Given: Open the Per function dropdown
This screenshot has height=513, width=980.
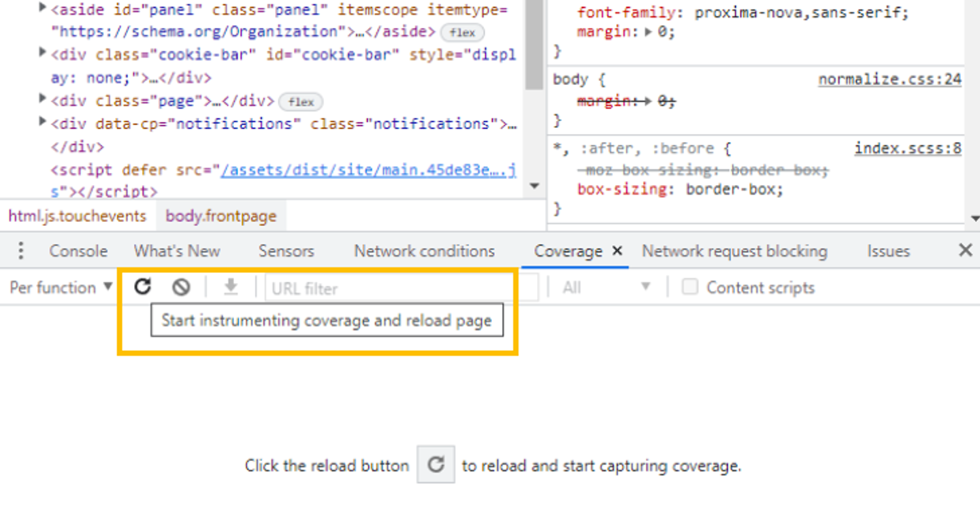Looking at the screenshot, I should point(59,286).
